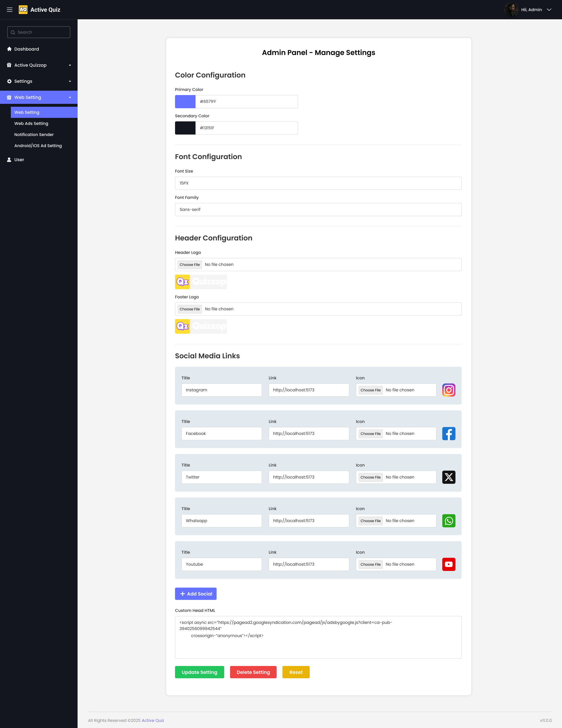
Task: Choose File for Whatsapp icon
Action: pyautogui.click(x=371, y=521)
